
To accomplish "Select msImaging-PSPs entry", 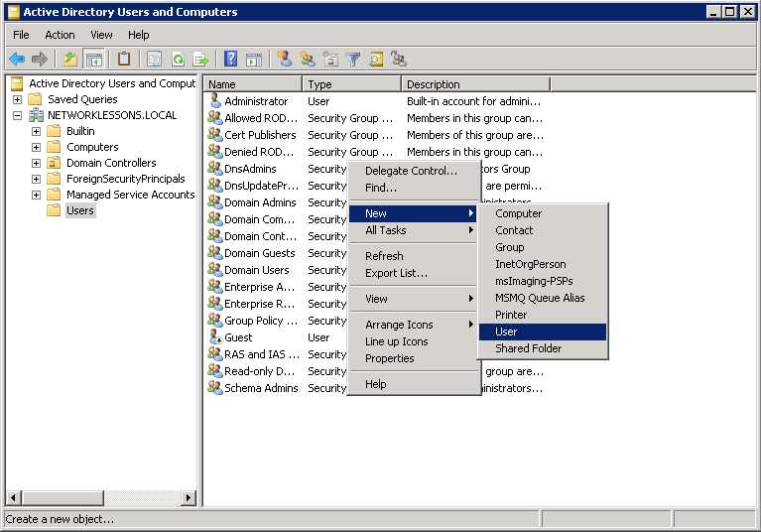I will tap(543, 281).
